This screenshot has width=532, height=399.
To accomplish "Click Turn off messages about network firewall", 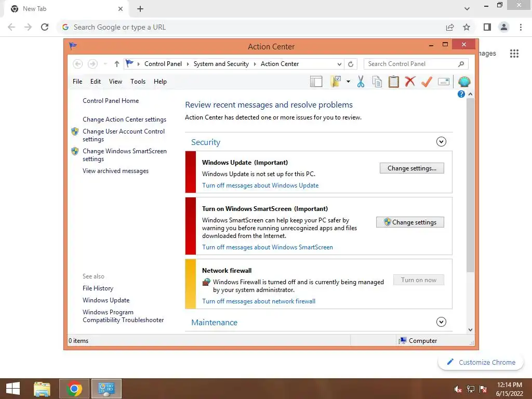I will 259,301.
